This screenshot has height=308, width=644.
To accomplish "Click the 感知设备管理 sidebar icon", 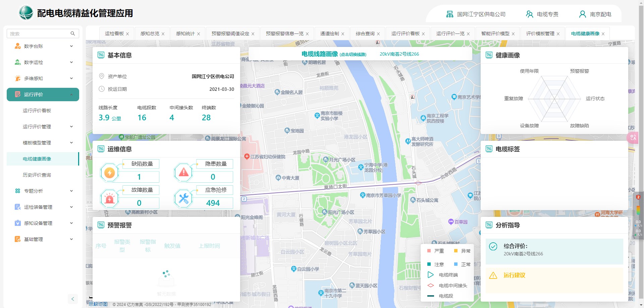I will click(18, 223).
